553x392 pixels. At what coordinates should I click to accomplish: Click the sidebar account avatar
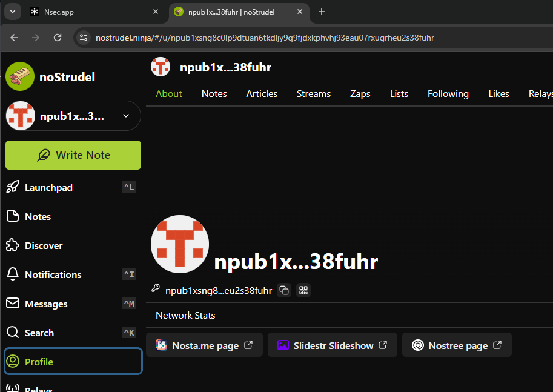pyautogui.click(x=21, y=116)
